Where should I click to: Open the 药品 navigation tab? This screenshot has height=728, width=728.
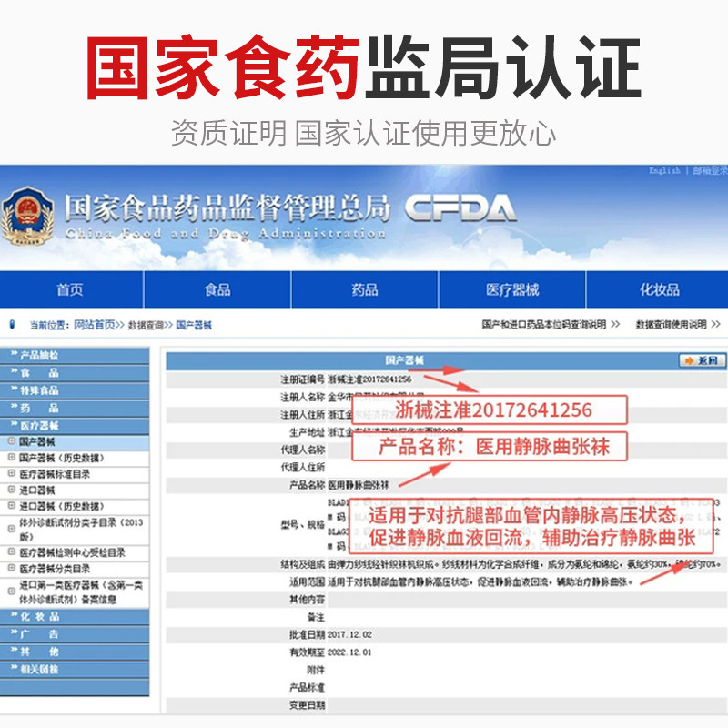pyautogui.click(x=365, y=289)
